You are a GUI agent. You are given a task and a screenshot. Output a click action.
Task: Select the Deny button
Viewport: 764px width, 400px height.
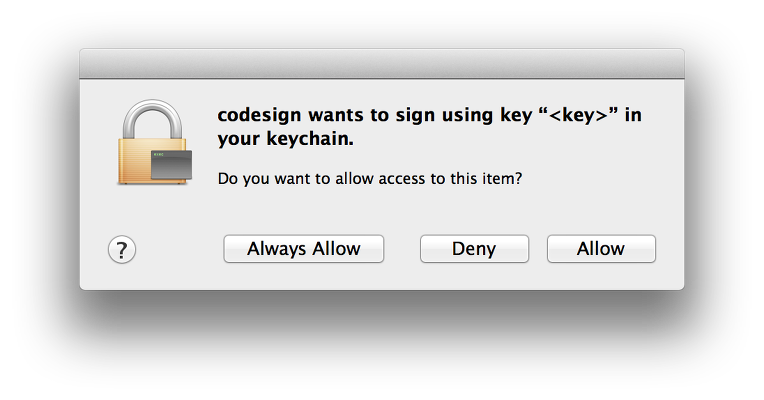(474, 249)
